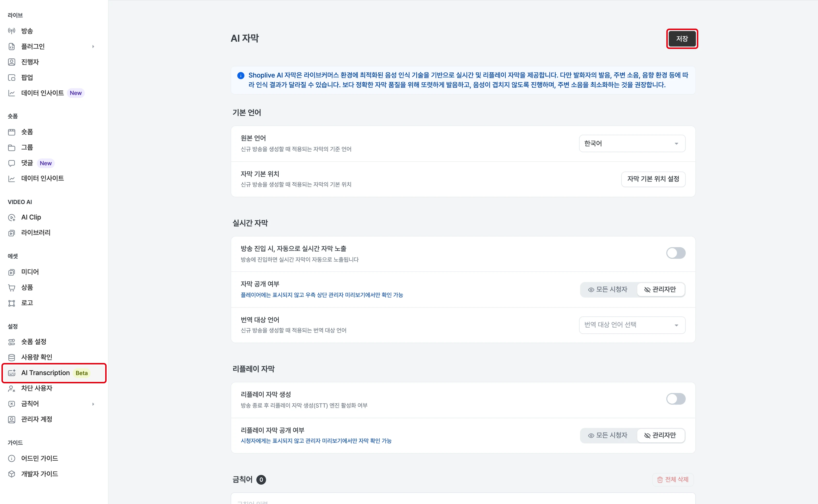
Task: Open the 원본 언어 한국어 dropdown
Action: coord(632,143)
